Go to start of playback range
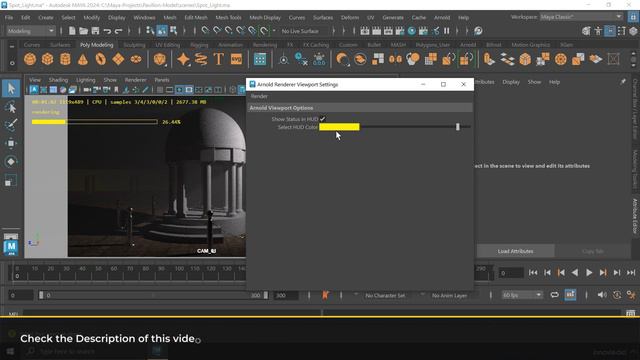This screenshot has height=360, width=640. 533,272
